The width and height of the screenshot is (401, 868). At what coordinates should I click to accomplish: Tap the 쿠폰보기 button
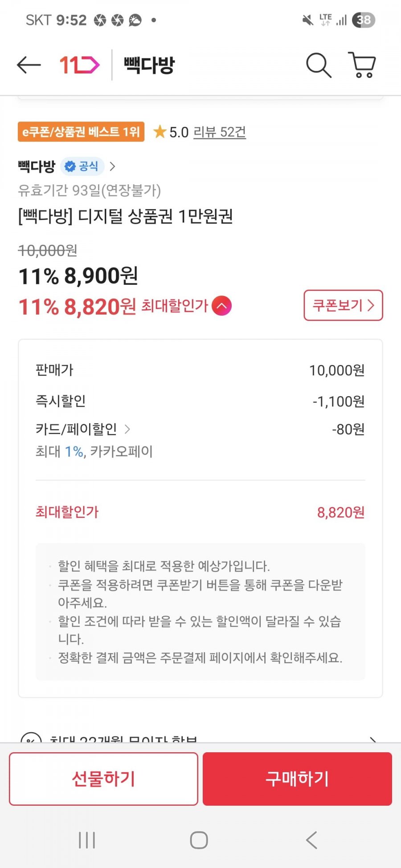[343, 305]
